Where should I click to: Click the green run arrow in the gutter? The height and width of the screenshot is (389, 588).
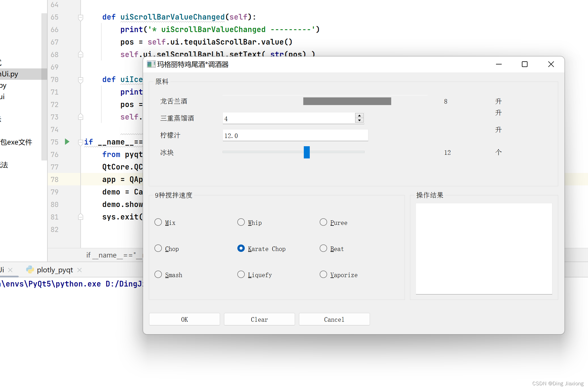coord(67,142)
